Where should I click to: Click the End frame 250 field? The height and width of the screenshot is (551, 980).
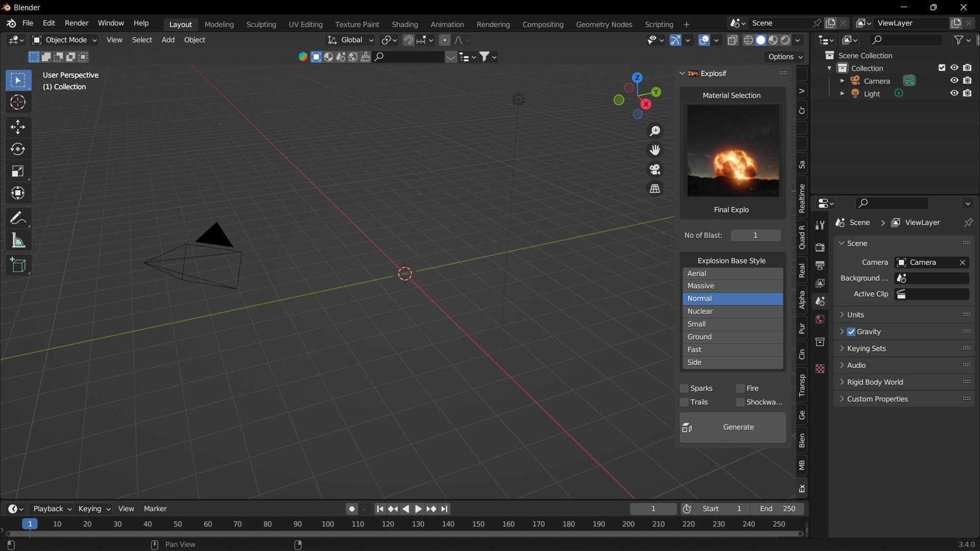coord(777,509)
